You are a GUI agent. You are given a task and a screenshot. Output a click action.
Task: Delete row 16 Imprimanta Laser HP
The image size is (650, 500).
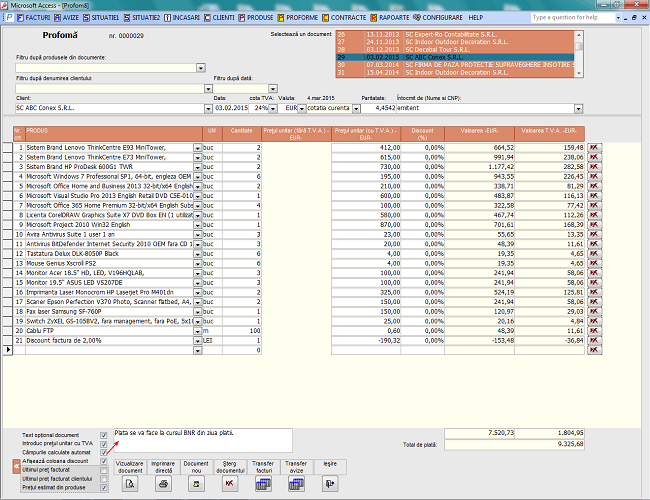pos(594,292)
